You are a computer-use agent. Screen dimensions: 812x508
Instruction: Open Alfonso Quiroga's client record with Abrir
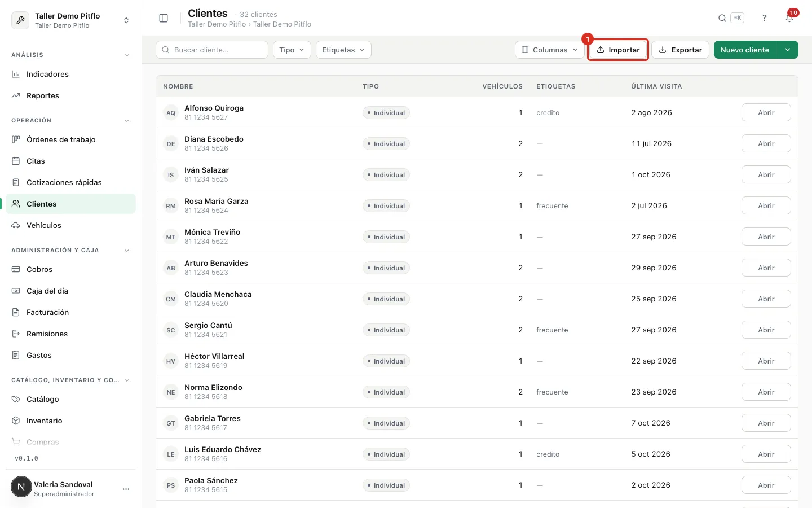(766, 112)
